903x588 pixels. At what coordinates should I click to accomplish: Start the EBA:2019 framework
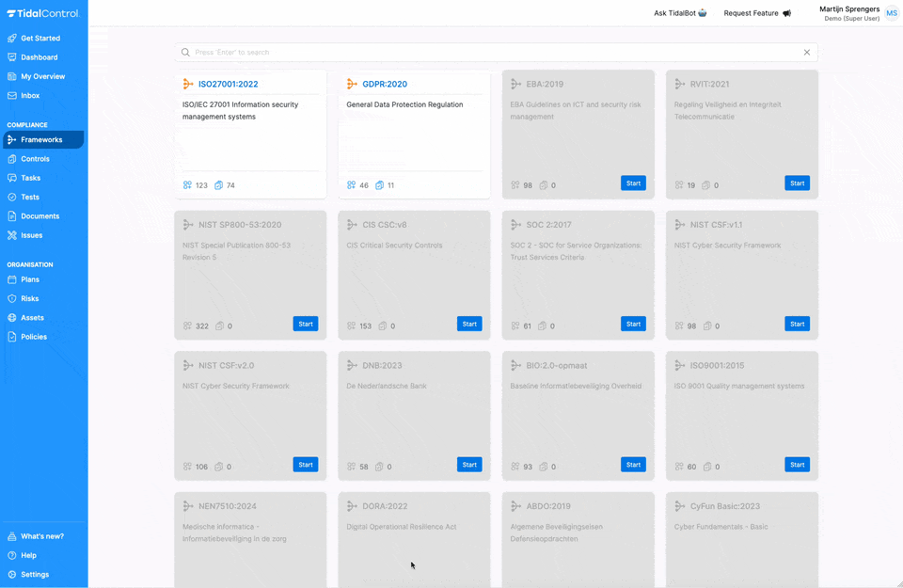pos(633,183)
